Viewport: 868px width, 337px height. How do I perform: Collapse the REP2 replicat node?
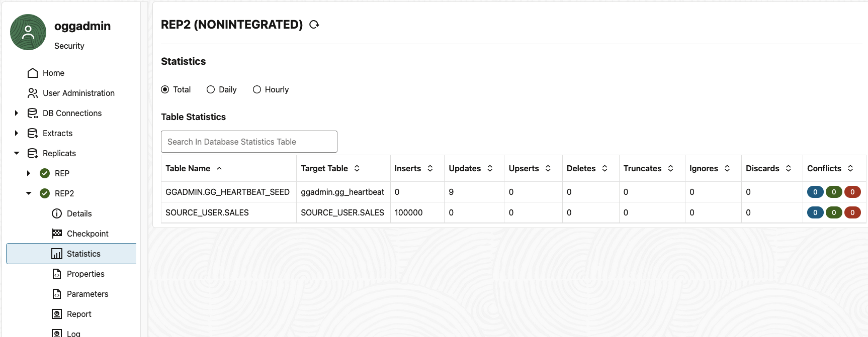[29, 193]
